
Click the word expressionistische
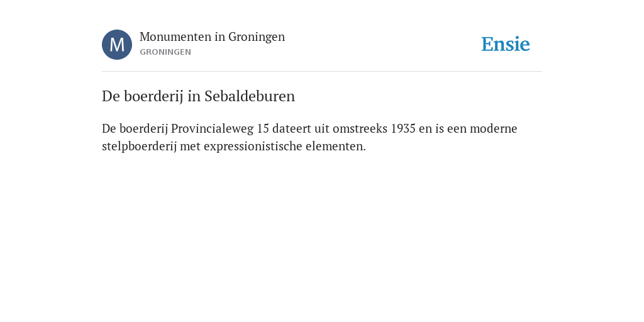(x=253, y=146)
